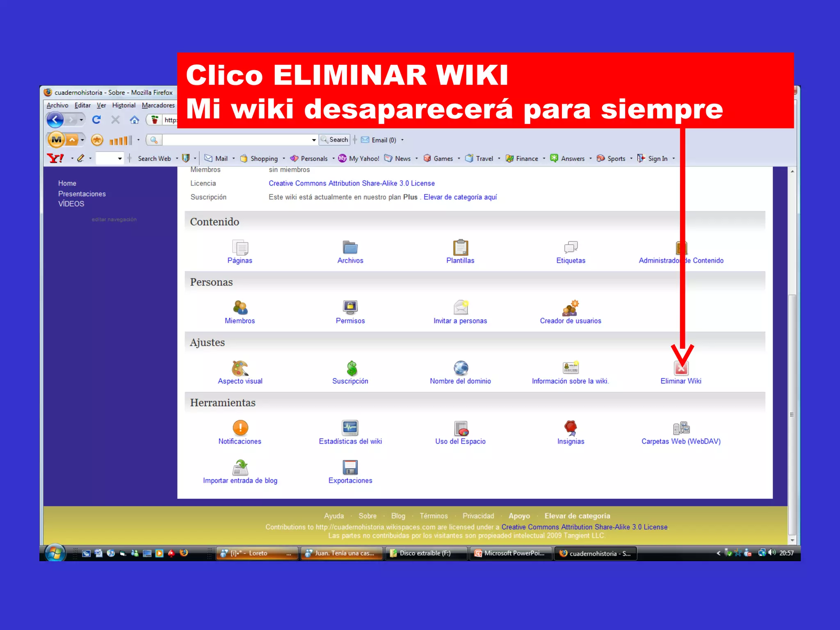Open the Permisos lock icon
Viewport: 840px width, 630px height.
[350, 307]
